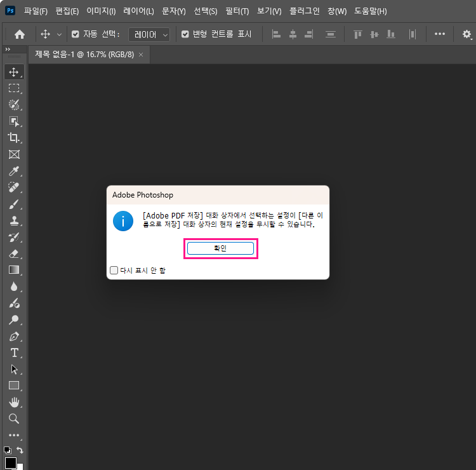Click the 확인 button in the dialog
476x470 pixels.
coord(220,248)
